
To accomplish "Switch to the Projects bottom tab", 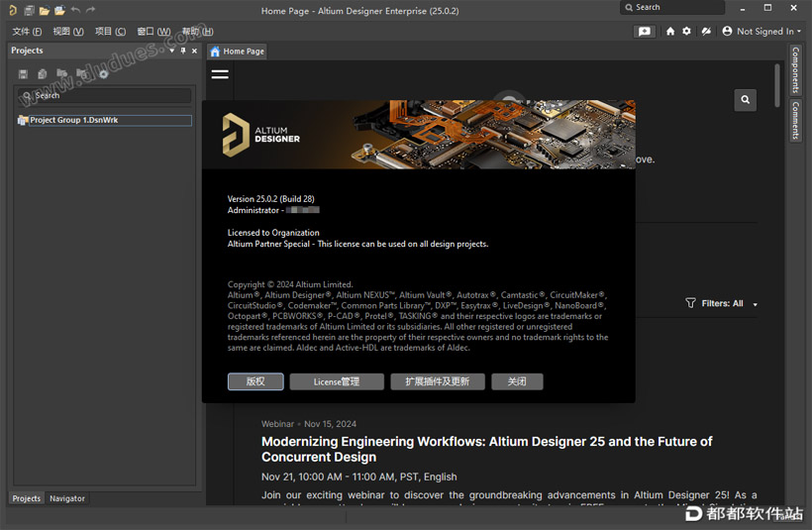I will (27, 498).
